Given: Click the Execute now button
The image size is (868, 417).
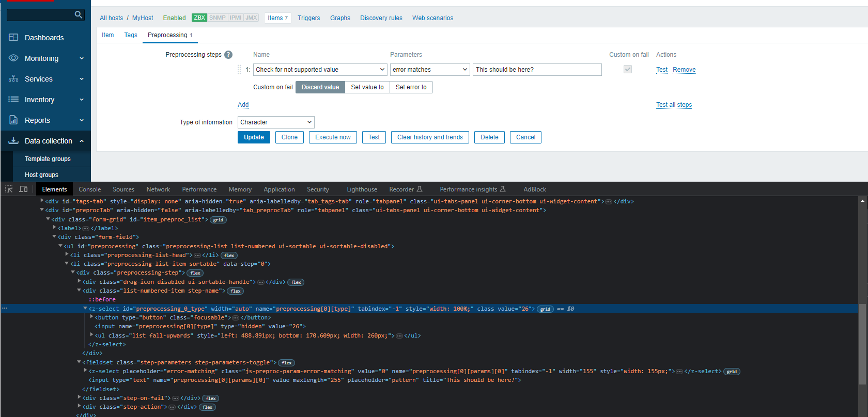Looking at the screenshot, I should click(x=333, y=137).
